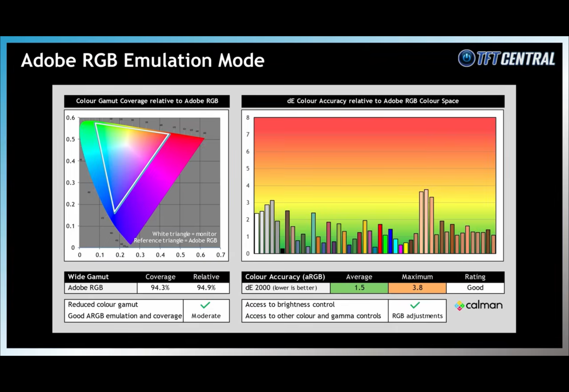The image size is (569, 392).
Task: Click green checkmark above Moderate
Action: pyautogui.click(x=205, y=305)
